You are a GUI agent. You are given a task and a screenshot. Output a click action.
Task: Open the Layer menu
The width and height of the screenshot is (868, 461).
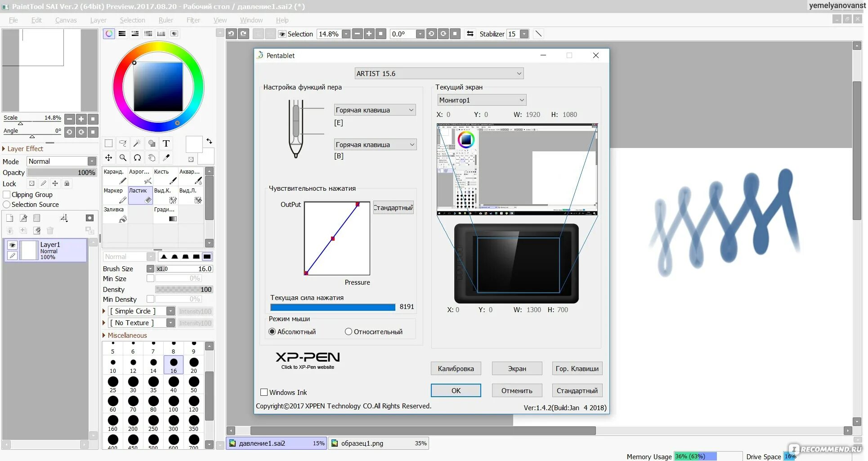(x=98, y=20)
